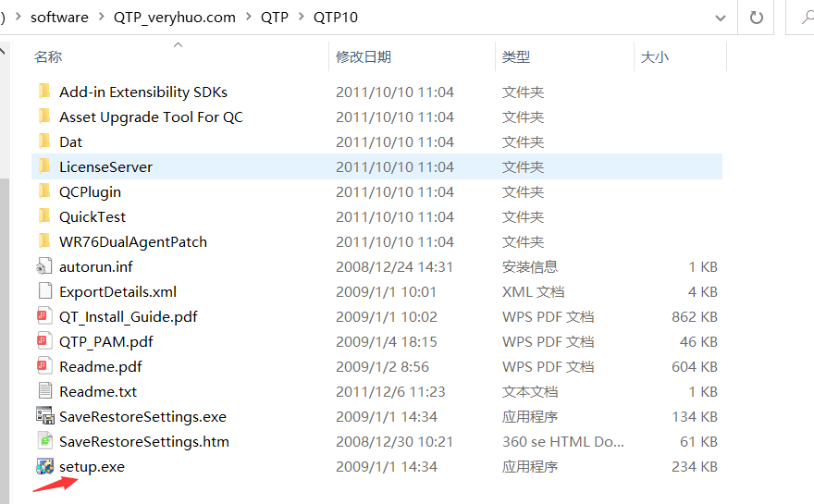Click the XML 文档 type cell
Image resolution: width=814 pixels, height=504 pixels.
(x=533, y=291)
